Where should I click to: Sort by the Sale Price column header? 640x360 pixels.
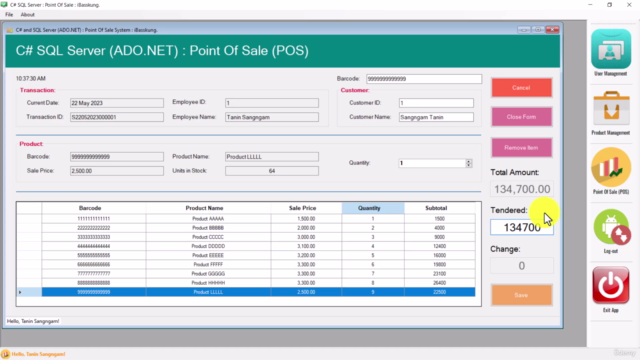point(306,208)
